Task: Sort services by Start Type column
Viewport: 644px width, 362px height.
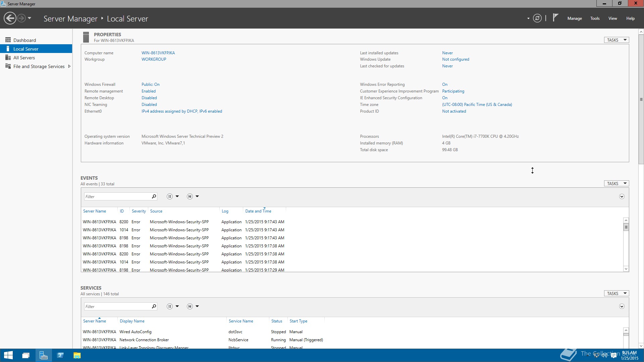Action: click(x=298, y=321)
